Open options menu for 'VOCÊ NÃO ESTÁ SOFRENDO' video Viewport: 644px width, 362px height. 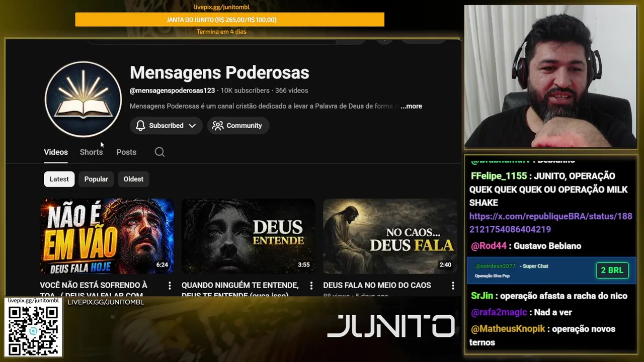tap(170, 286)
